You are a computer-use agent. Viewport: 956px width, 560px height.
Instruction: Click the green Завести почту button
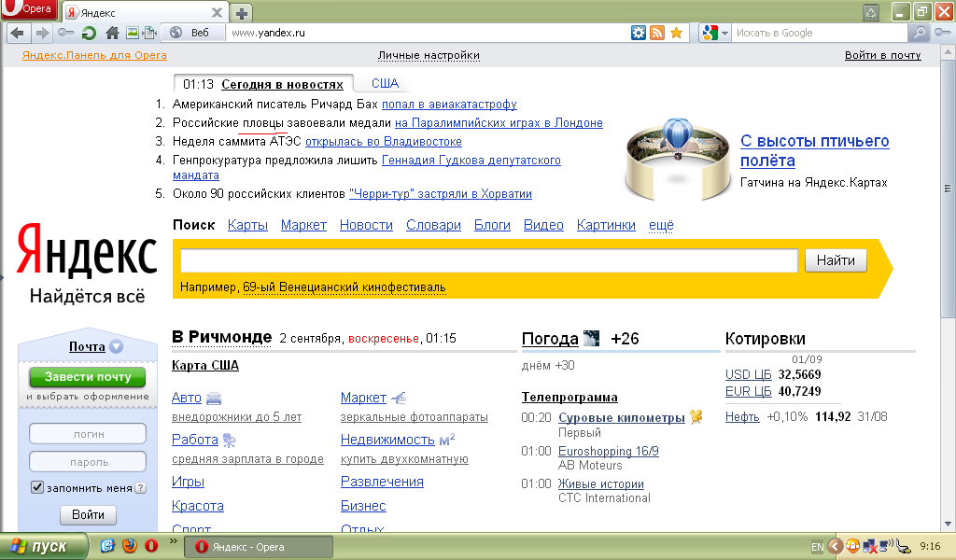point(88,376)
